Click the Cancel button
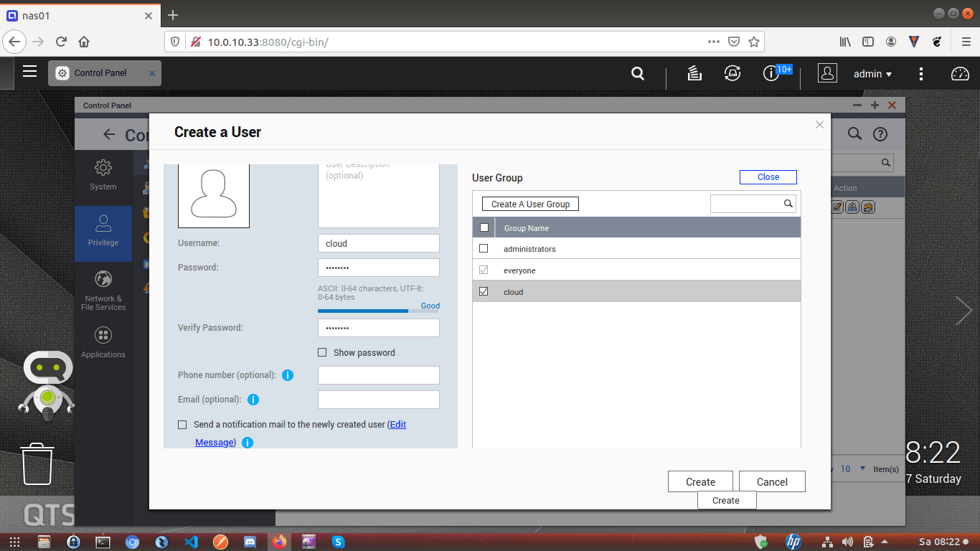Viewport: 980px width, 551px height. [x=772, y=481]
